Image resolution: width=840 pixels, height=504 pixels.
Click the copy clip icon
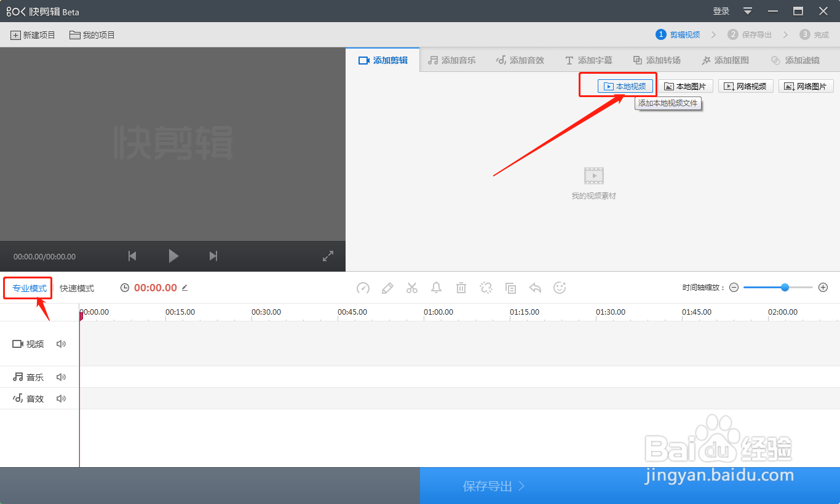point(510,288)
